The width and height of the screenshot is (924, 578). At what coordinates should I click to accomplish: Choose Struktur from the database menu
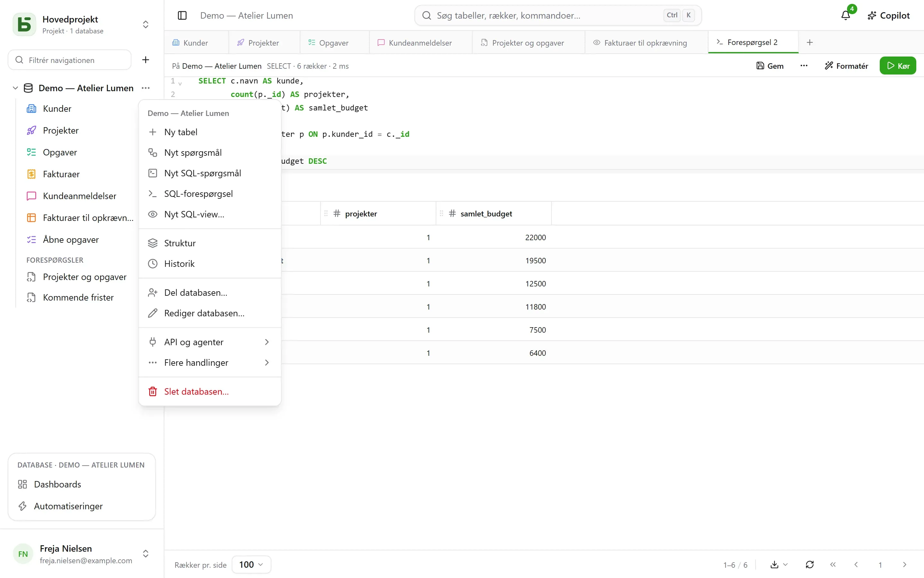coord(210,243)
